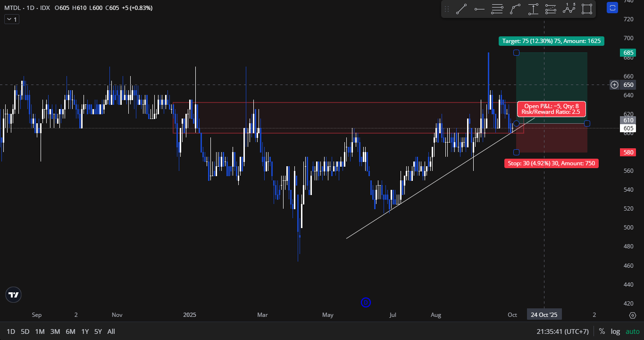This screenshot has height=340, width=644.
Task: Click the blue fullscreen mode button
Action: click(x=612, y=8)
